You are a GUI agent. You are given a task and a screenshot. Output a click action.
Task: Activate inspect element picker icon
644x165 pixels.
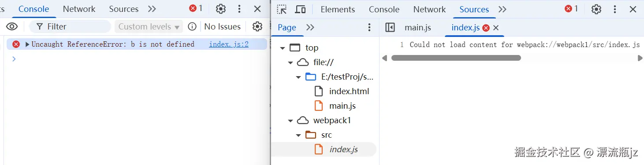(x=282, y=9)
